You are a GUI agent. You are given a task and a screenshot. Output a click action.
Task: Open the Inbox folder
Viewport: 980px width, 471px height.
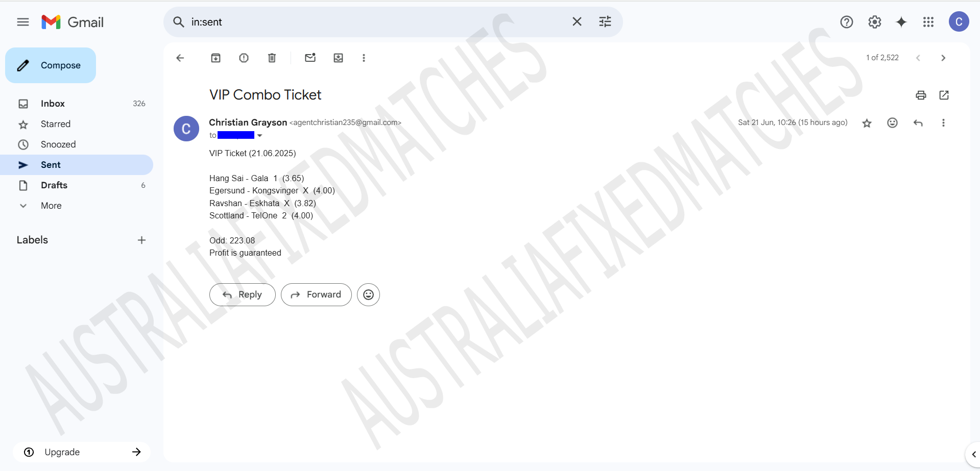point(77,104)
